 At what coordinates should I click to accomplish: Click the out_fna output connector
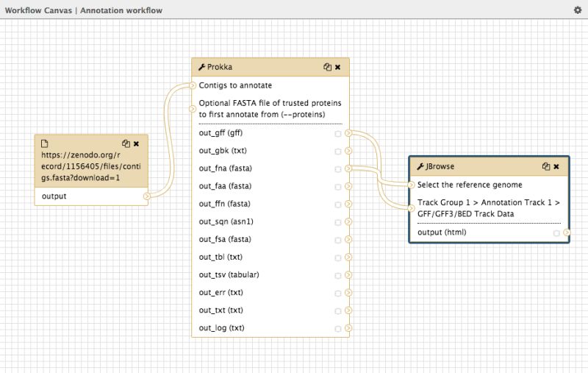click(x=348, y=168)
